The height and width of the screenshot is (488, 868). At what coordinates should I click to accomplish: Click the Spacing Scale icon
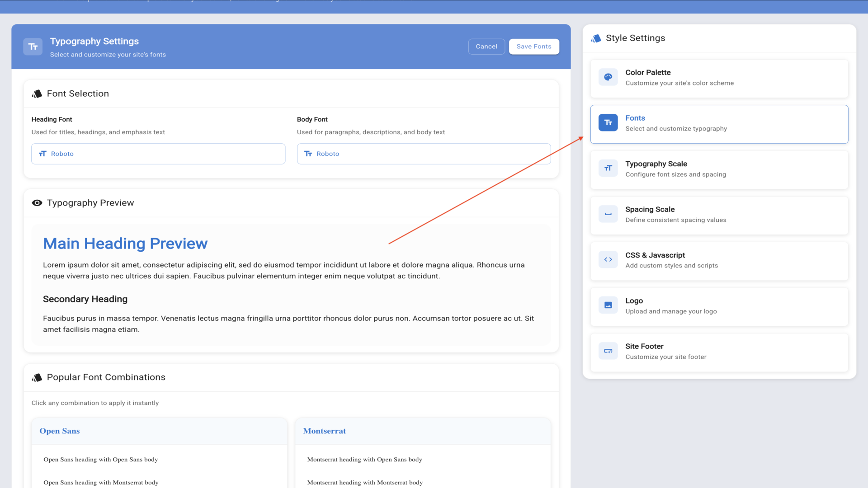click(x=608, y=214)
